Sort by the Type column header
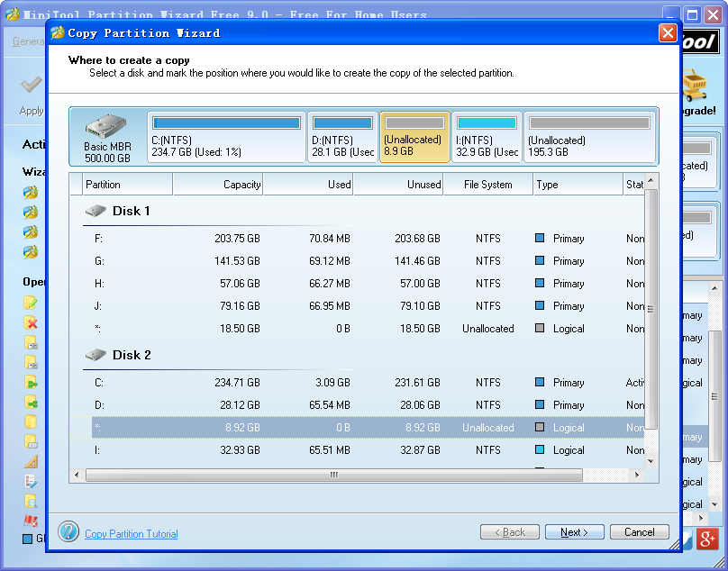728x571 pixels. pyautogui.click(x=578, y=185)
